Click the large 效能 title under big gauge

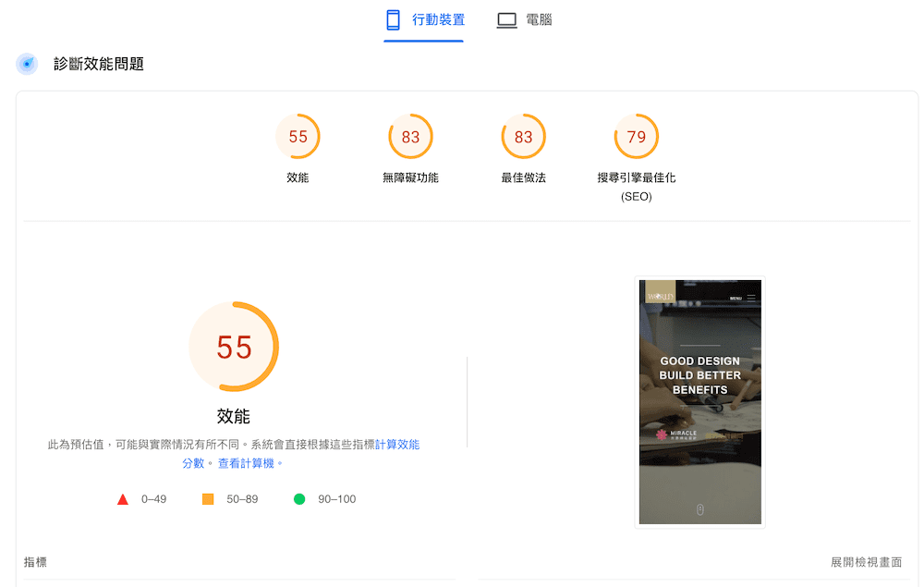[x=234, y=416]
